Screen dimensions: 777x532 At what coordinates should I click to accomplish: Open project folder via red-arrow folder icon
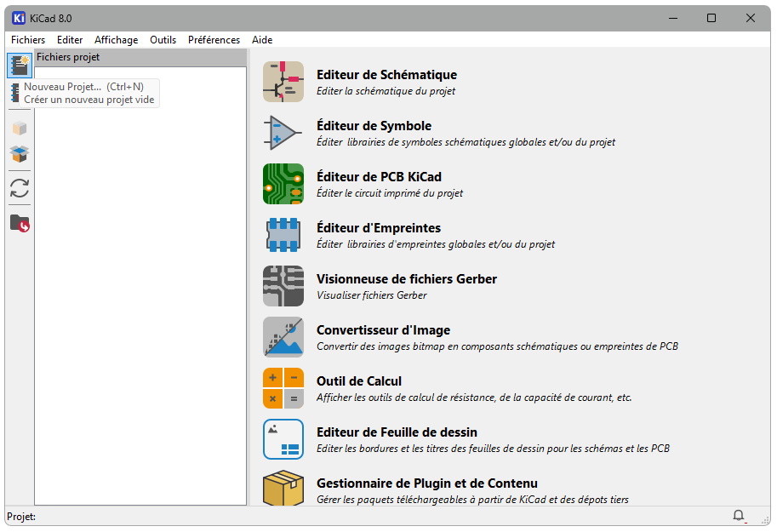coord(19,223)
